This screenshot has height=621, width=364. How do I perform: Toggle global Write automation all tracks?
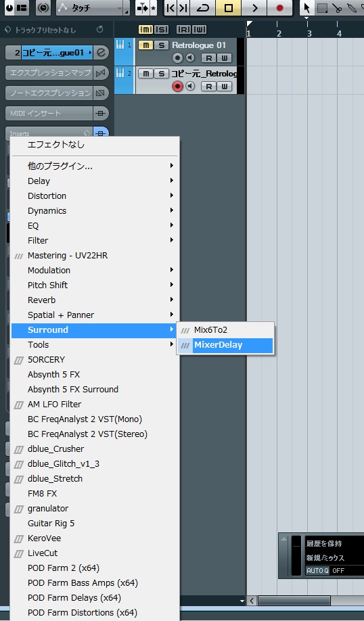199,30
